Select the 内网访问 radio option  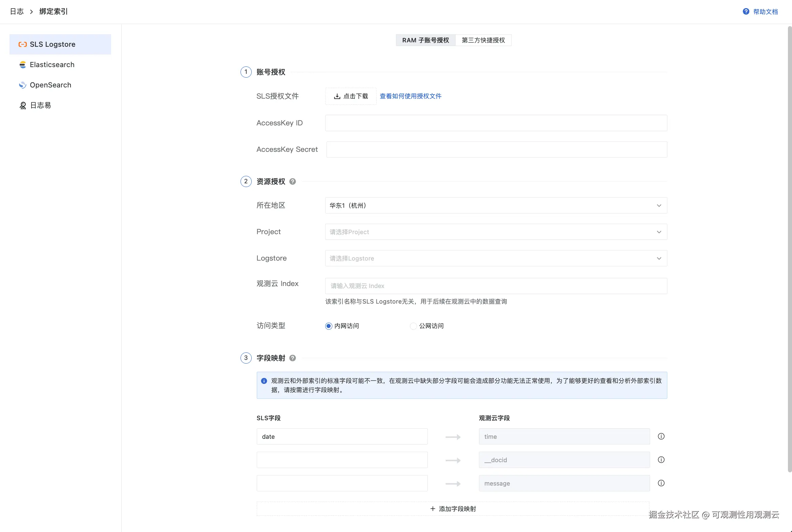328,326
